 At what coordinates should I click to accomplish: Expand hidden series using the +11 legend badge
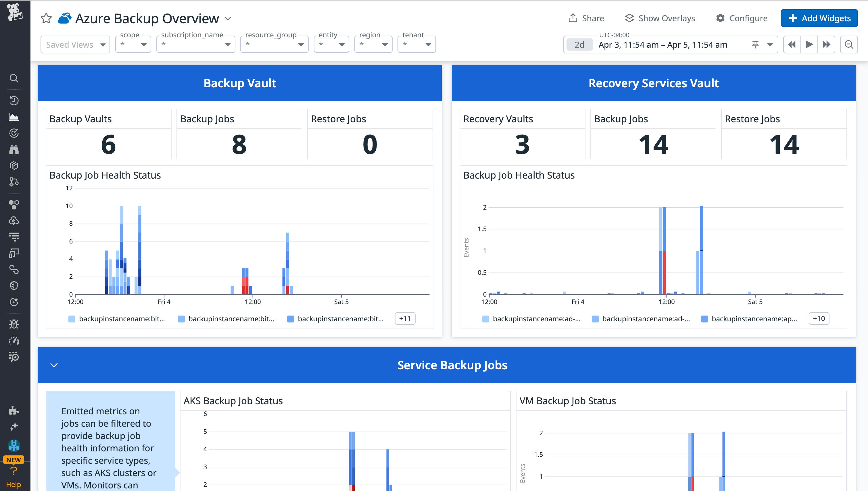pyautogui.click(x=405, y=318)
